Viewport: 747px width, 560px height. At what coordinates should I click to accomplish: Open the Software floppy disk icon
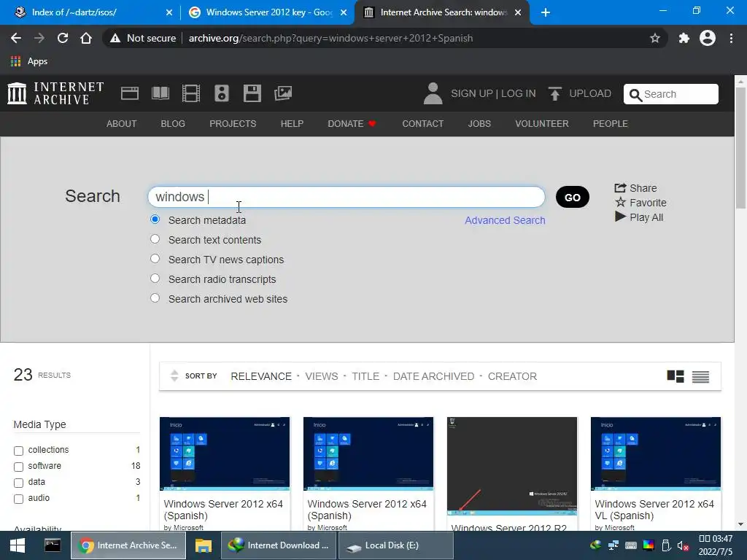[252, 93]
